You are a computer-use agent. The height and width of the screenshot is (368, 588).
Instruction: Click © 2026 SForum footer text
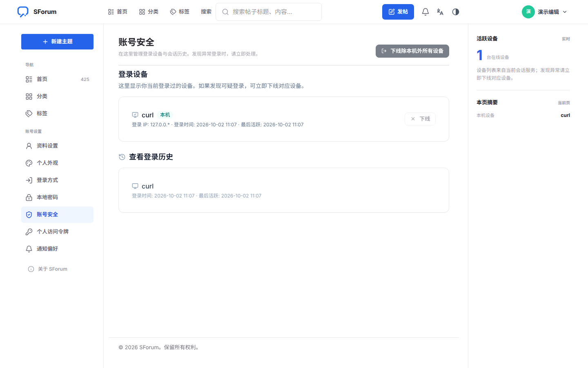click(159, 348)
